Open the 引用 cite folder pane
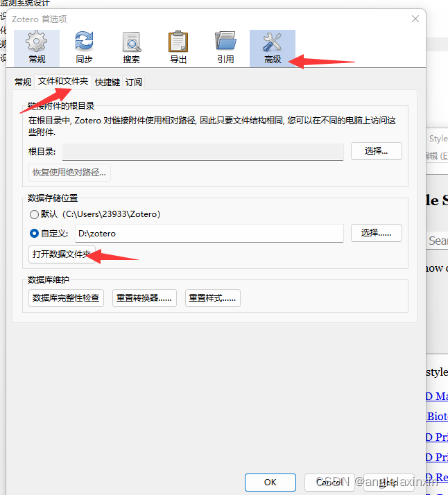Screen dimensions: 448x495 (225, 48)
